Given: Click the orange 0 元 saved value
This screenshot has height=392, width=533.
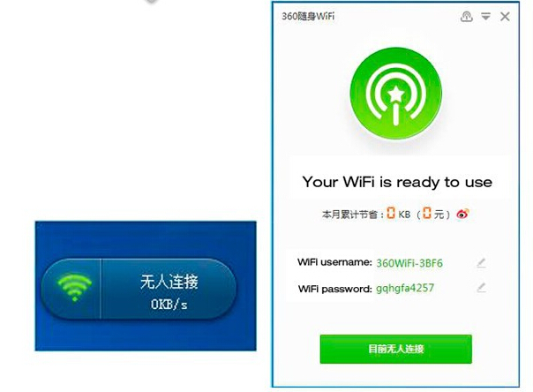Looking at the screenshot, I should point(427,214).
